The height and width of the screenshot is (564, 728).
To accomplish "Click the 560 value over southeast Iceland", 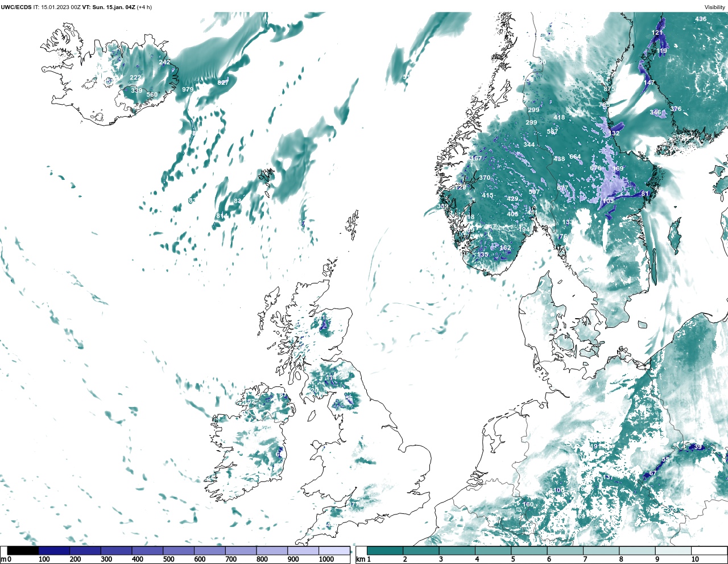I will [152, 95].
